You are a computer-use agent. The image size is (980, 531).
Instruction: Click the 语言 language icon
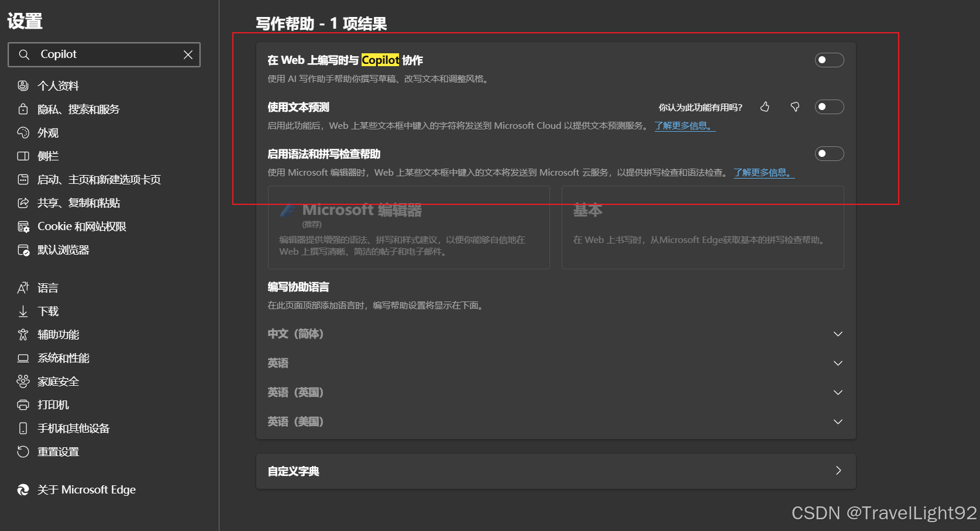[x=23, y=287]
